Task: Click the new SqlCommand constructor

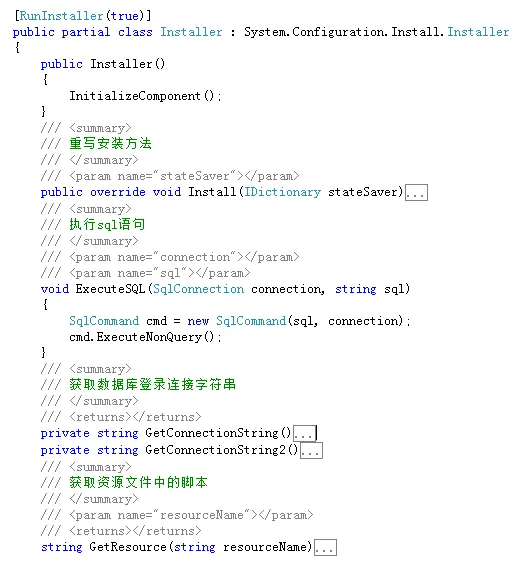Action: [x=236, y=321]
